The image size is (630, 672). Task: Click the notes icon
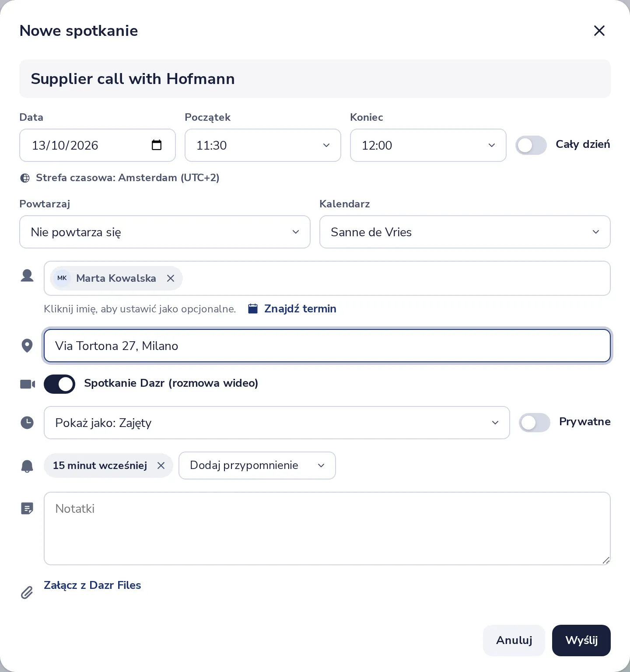(x=27, y=508)
